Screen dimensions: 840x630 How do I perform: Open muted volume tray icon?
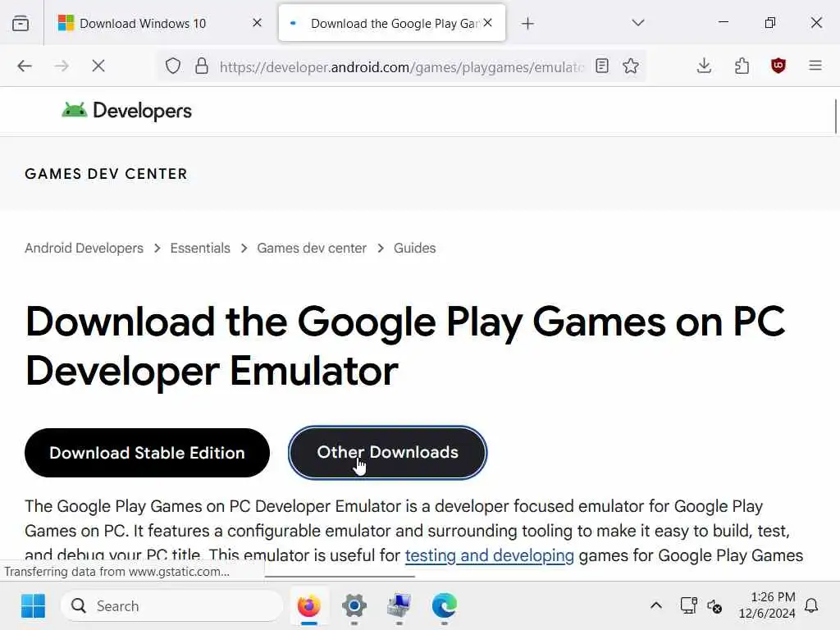[714, 606]
